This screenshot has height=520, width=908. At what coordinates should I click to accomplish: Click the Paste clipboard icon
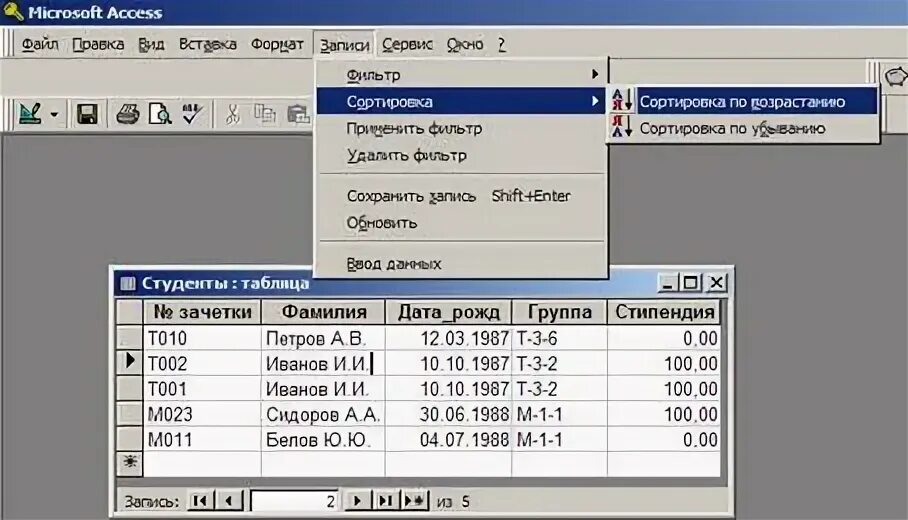pyautogui.click(x=298, y=114)
